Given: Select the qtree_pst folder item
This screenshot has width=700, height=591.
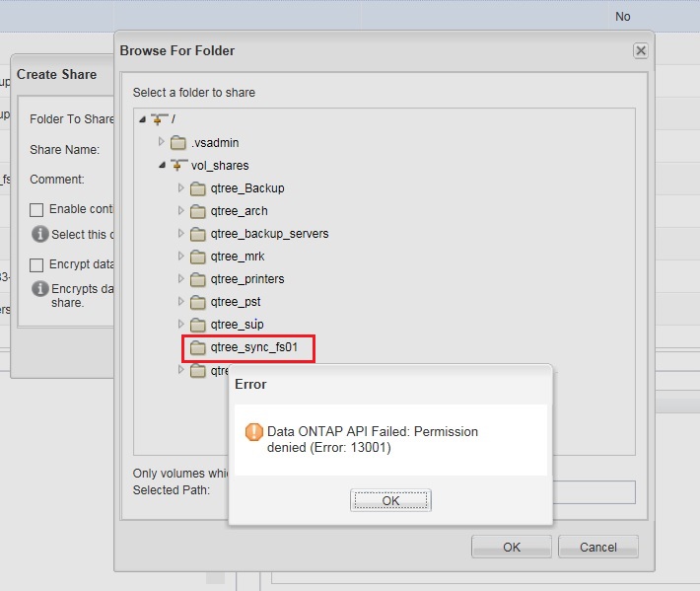Looking at the screenshot, I should point(236,302).
